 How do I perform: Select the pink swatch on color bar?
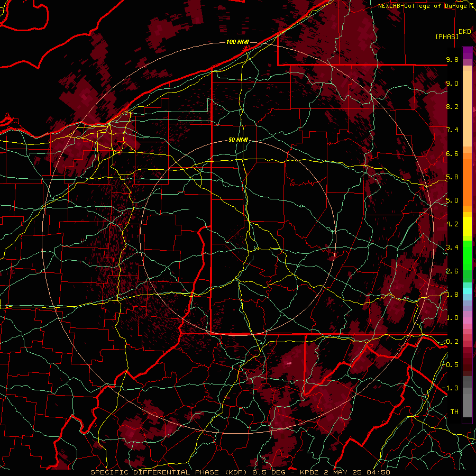coord(467,321)
